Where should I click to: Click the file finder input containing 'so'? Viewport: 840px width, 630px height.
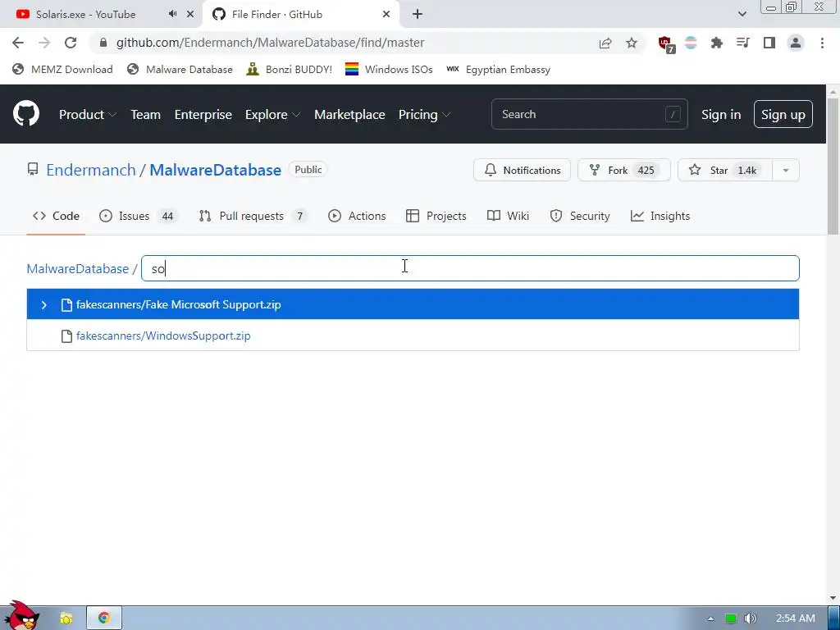click(x=470, y=268)
